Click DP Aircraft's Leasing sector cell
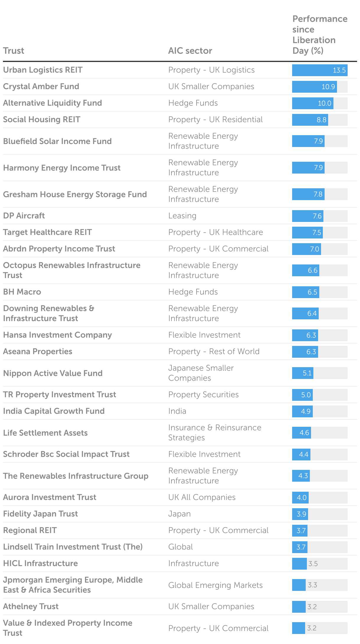Viewport: 360px width, 644px height. point(182,216)
